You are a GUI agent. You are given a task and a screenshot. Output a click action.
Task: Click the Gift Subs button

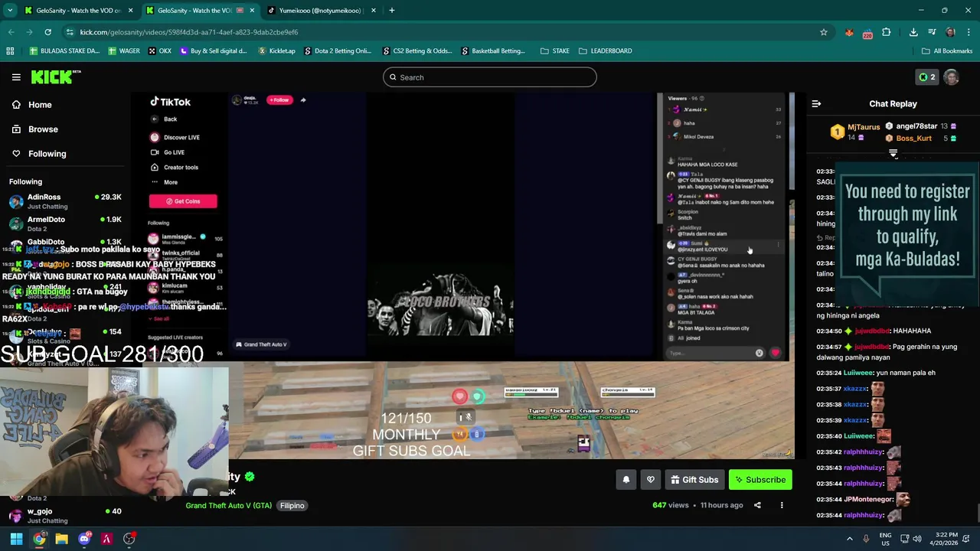click(694, 480)
